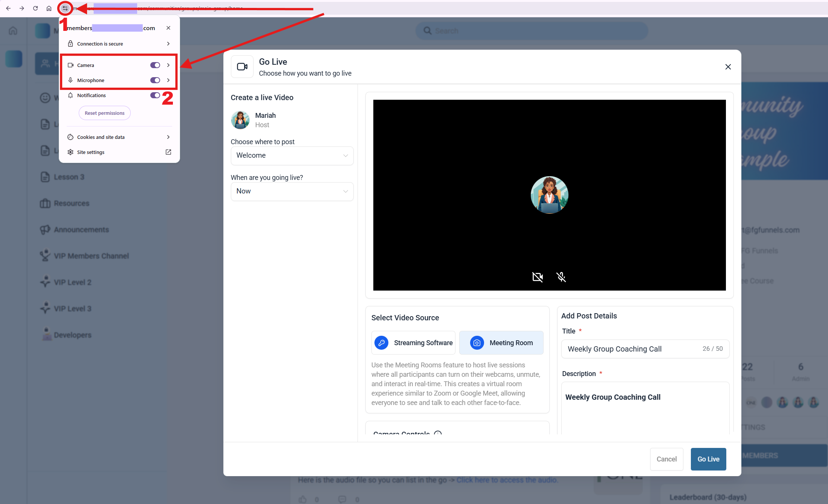Image resolution: width=828 pixels, height=504 pixels.
Task: Reload the page with browser refresh icon
Action: pos(35,8)
